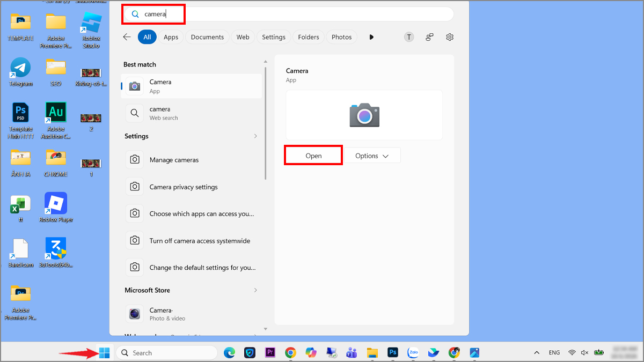
Task: Choose the camera Web search result
Action: point(192,113)
